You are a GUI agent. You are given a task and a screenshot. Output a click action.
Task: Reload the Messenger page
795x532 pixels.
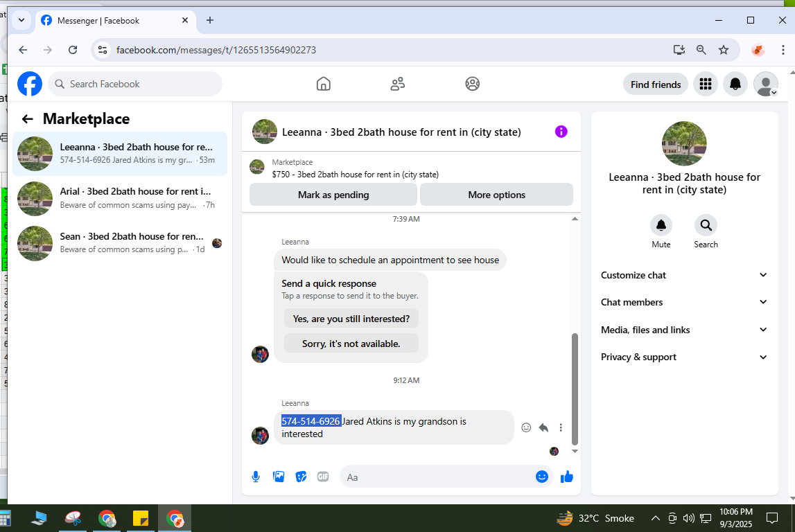click(73, 50)
